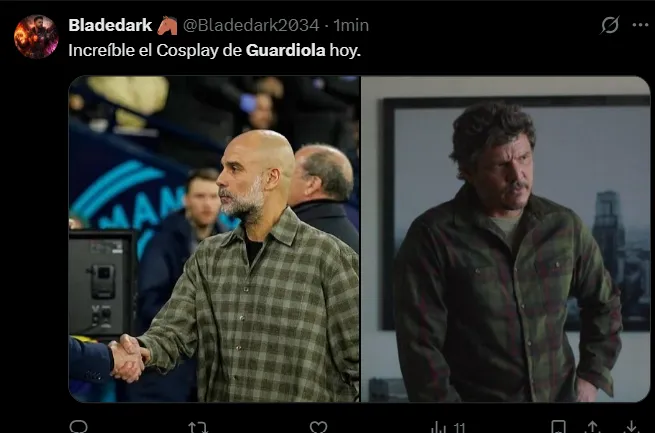Open the left photo of Guardiola handshake
This screenshot has width=655, height=433.
pyautogui.click(x=214, y=239)
